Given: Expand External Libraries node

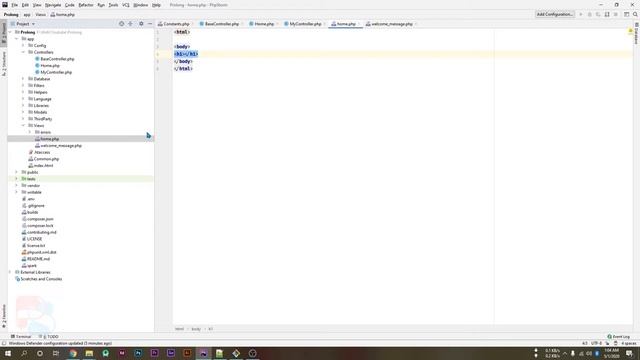Looking at the screenshot, I should pyautogui.click(x=10, y=272).
